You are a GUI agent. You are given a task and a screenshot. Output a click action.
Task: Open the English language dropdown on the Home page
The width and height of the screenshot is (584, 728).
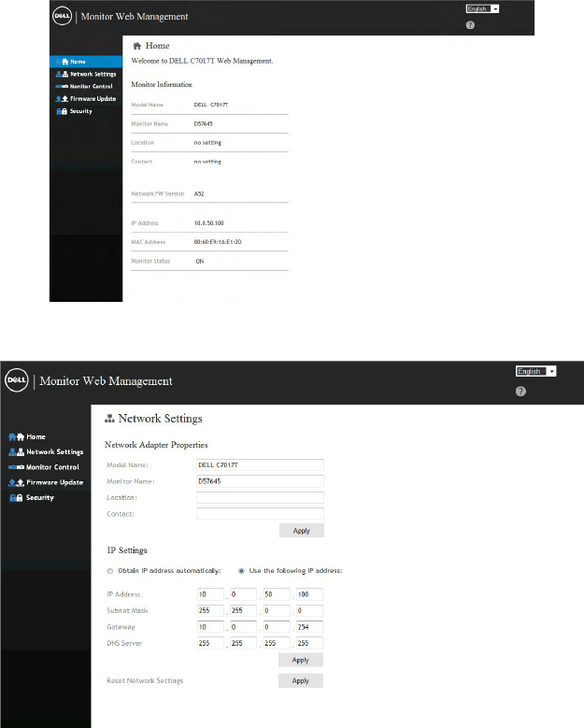[x=482, y=8]
